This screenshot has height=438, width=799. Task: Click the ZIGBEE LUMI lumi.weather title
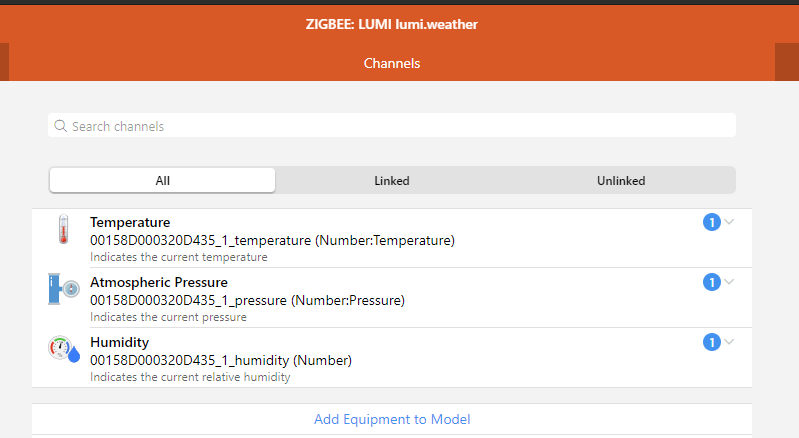[392, 24]
